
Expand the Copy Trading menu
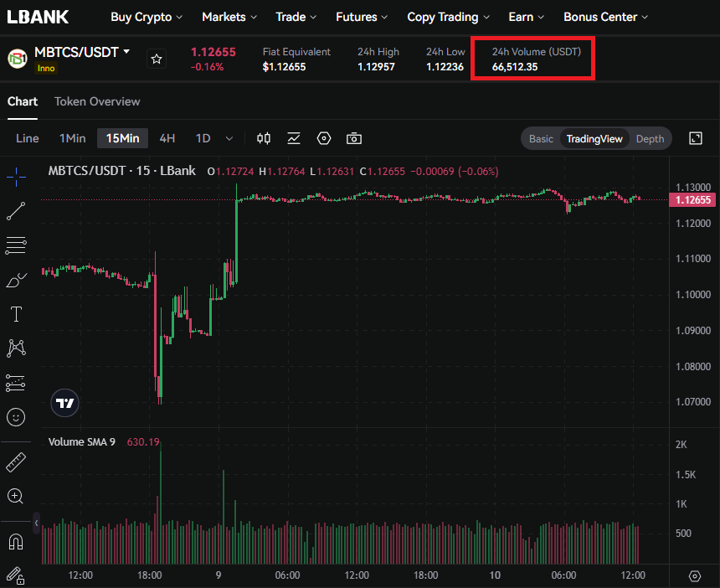[448, 17]
